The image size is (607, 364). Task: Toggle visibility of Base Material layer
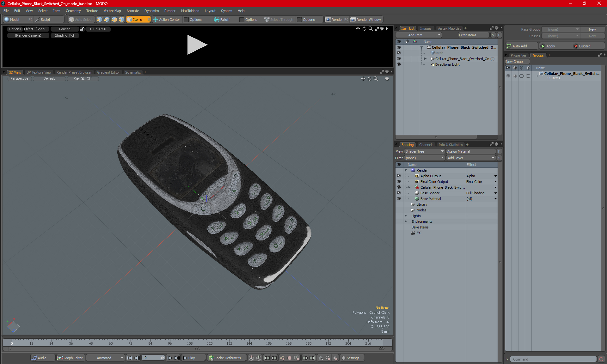(x=399, y=199)
